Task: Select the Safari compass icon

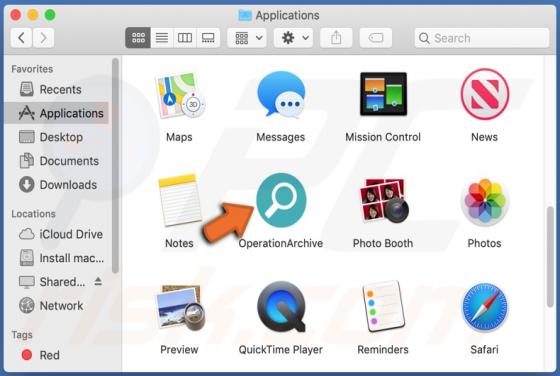Action: point(485,308)
